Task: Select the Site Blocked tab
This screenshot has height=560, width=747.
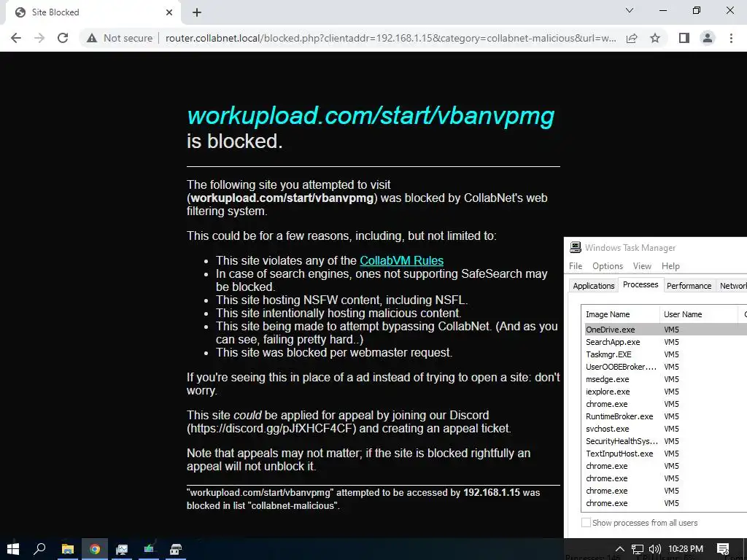Action: (x=93, y=12)
